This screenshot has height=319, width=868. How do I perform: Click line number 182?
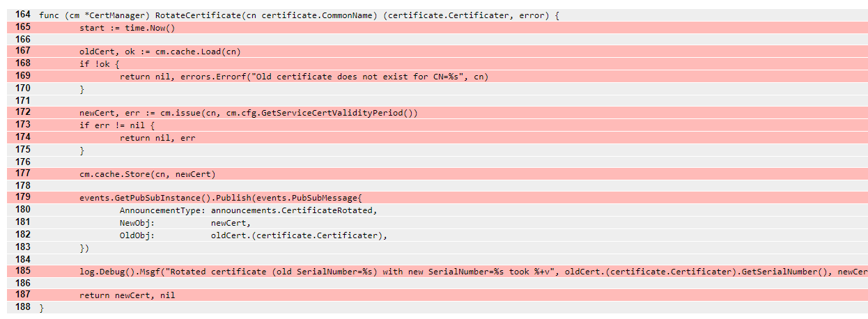click(x=22, y=235)
